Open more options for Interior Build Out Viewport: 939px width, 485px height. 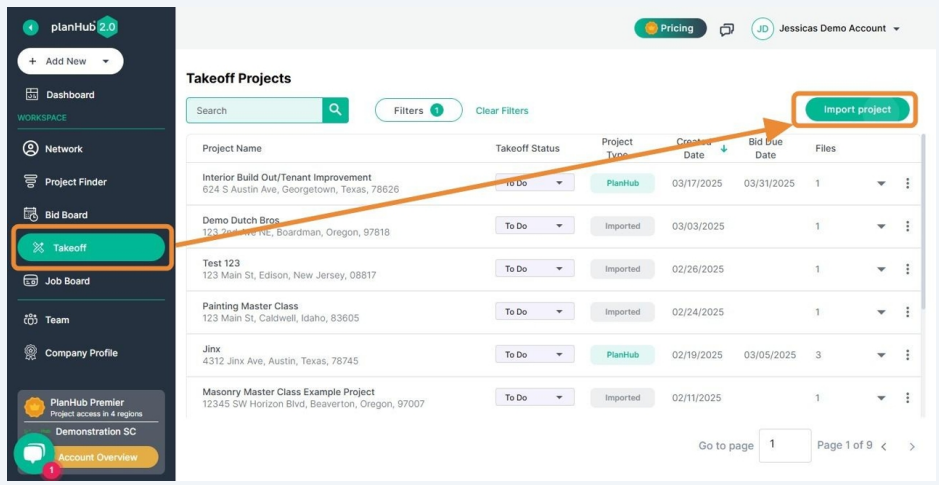pyautogui.click(x=907, y=183)
